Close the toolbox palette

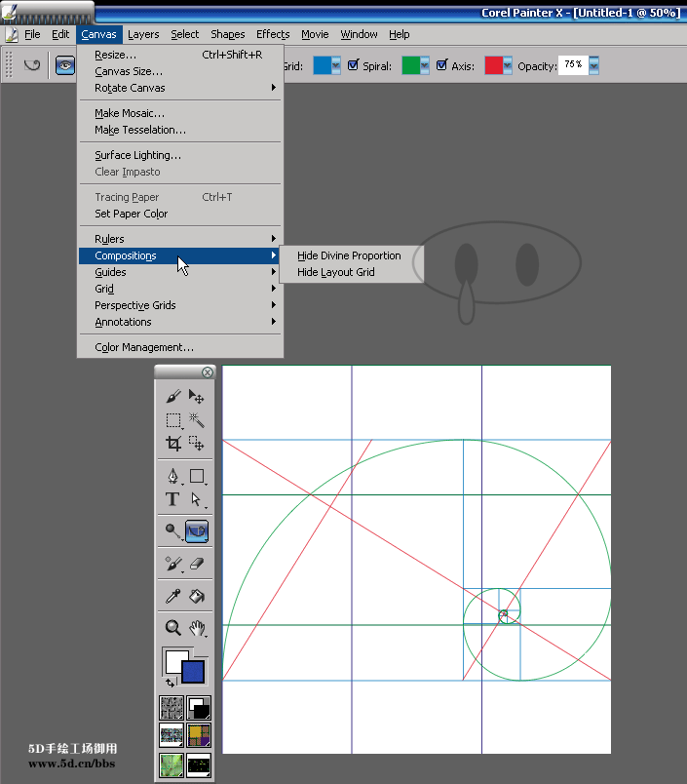pyautogui.click(x=208, y=372)
